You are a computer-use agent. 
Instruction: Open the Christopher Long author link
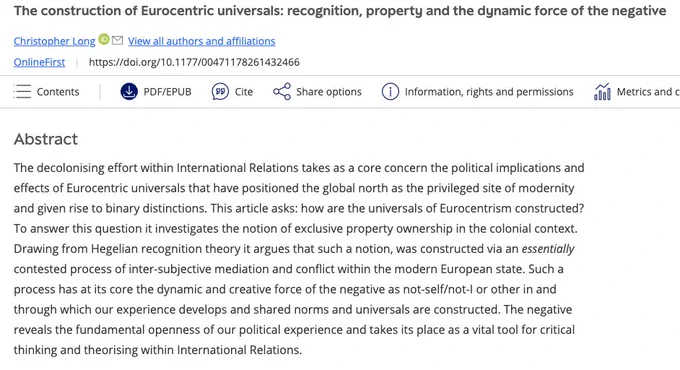[x=54, y=41]
